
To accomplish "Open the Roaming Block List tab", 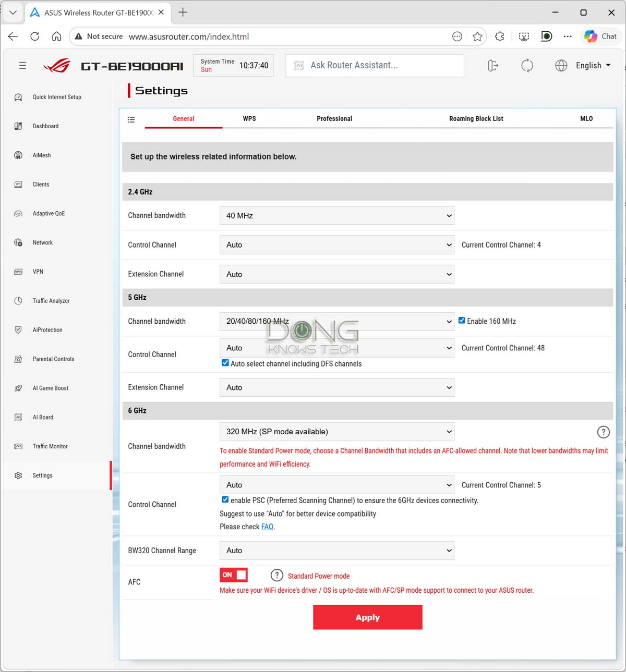I will click(x=476, y=118).
